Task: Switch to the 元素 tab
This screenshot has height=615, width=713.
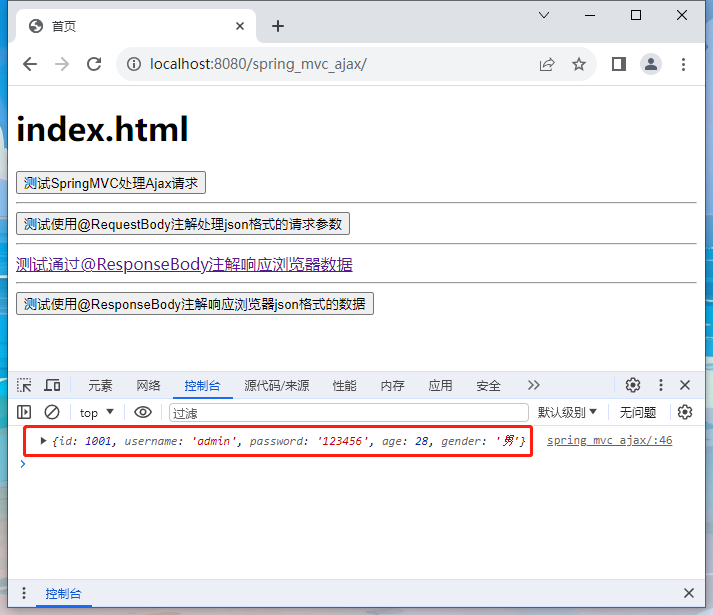Action: (100, 386)
